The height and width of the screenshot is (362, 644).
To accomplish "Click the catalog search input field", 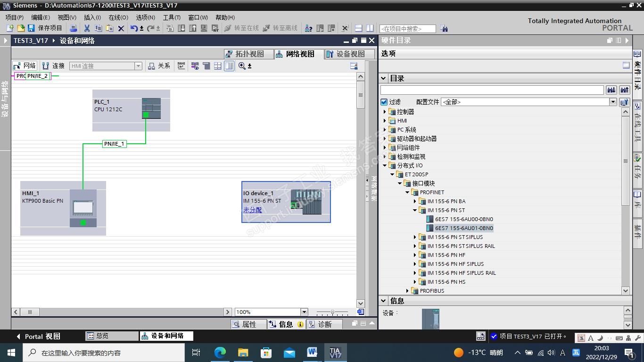I will [492, 90].
